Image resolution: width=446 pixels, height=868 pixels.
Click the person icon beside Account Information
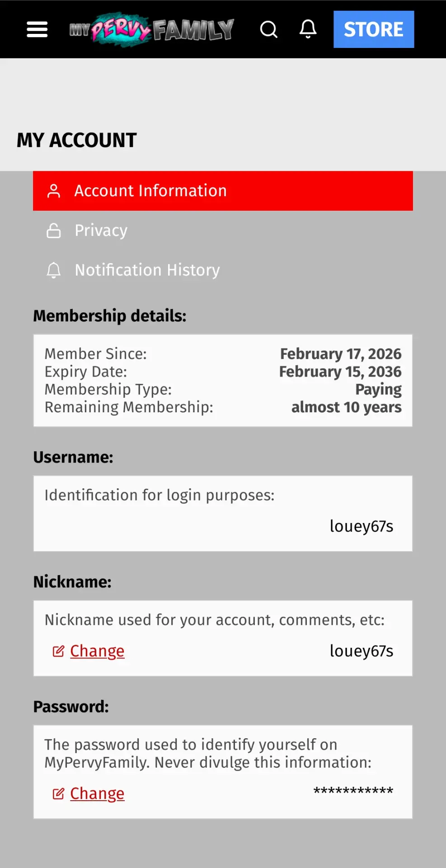pos(54,191)
